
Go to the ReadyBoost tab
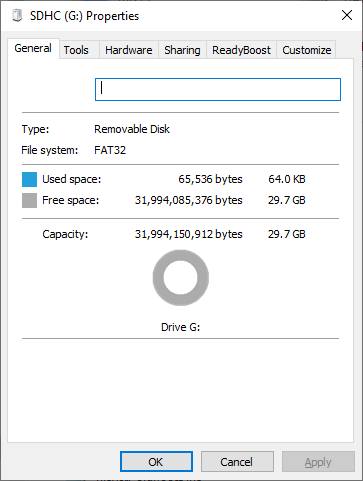(241, 50)
